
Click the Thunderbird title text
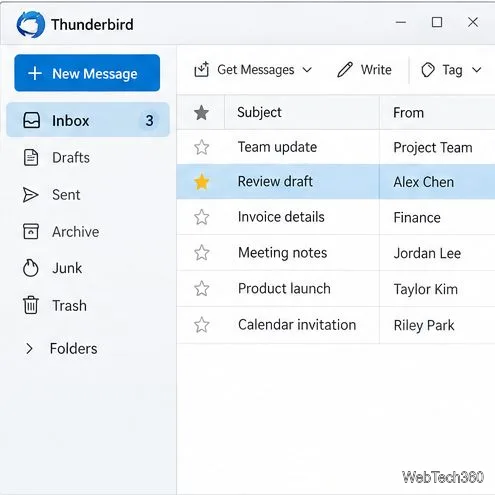click(92, 25)
